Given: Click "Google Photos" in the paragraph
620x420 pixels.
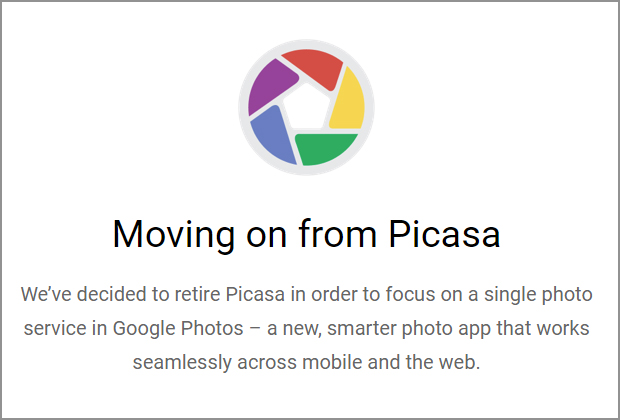Looking at the screenshot, I should (178, 329).
